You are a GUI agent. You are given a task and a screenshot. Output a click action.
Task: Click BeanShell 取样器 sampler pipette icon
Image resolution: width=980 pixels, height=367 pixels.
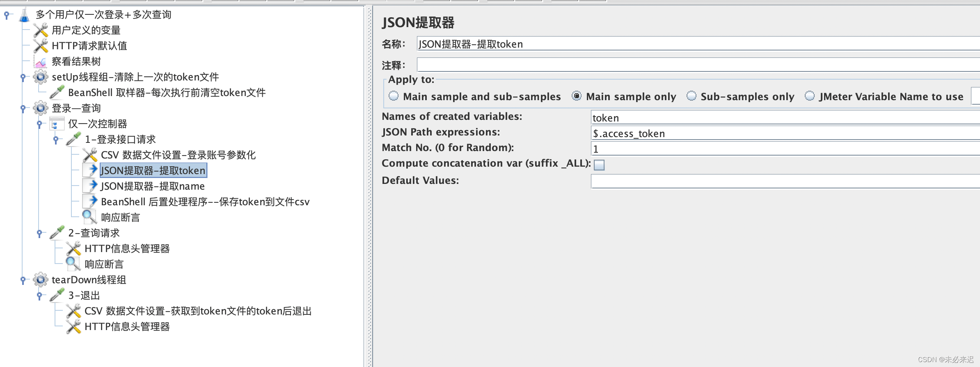pyautogui.click(x=57, y=92)
